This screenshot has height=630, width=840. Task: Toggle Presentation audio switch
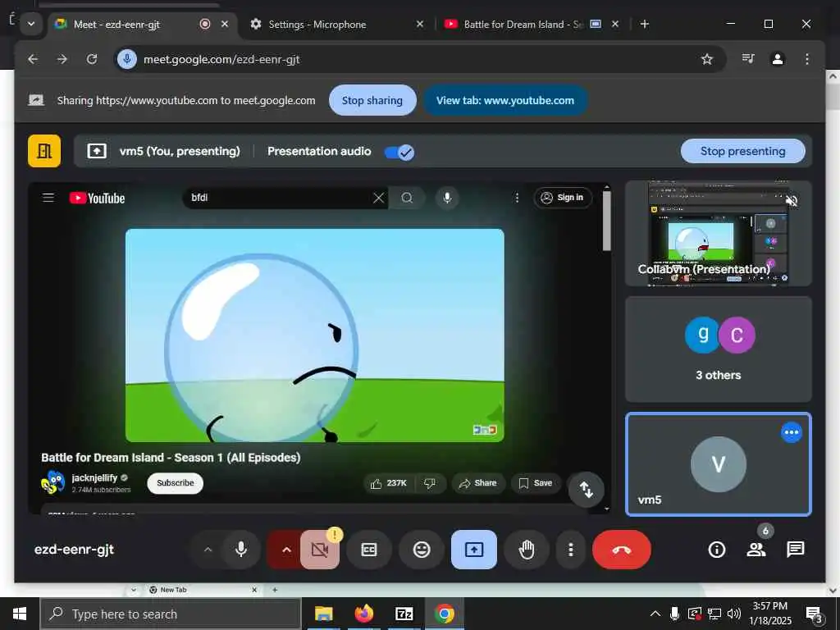[399, 152]
